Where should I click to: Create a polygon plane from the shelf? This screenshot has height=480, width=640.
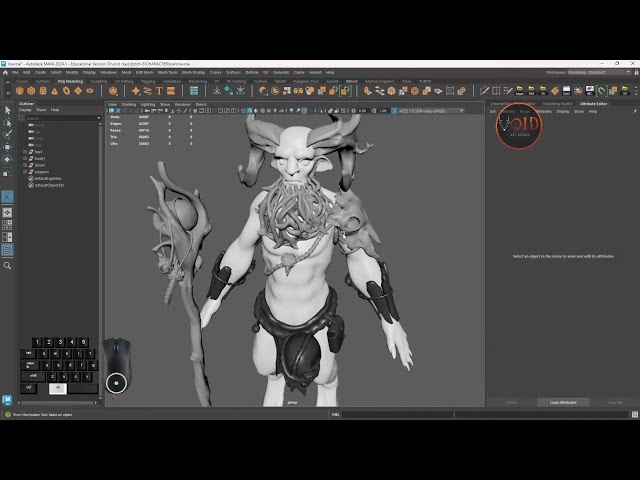click(78, 91)
